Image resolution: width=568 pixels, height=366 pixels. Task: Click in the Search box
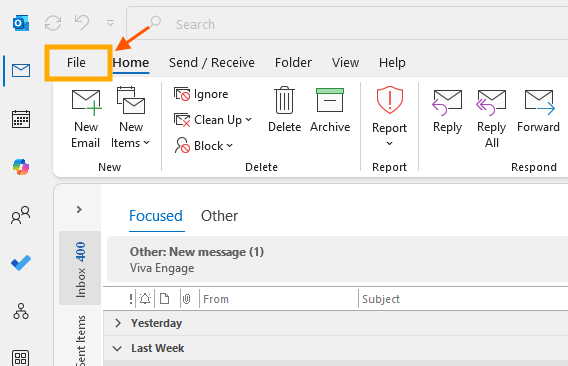tap(348, 24)
